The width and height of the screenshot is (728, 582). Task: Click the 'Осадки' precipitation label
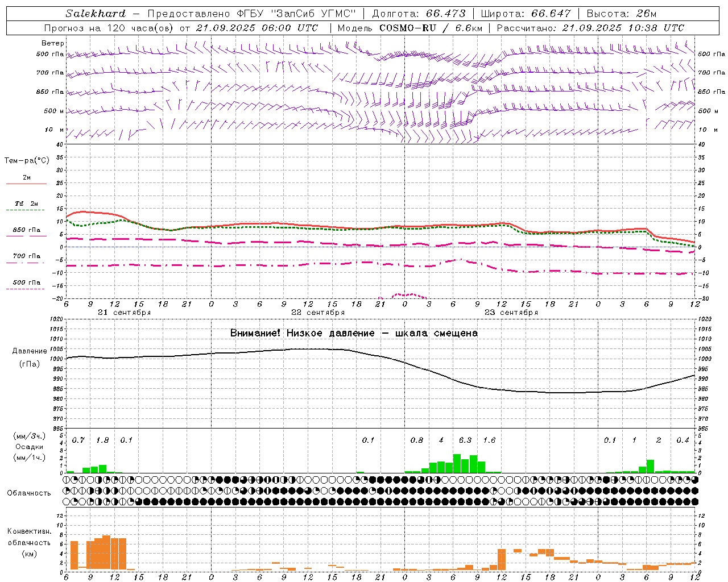pyautogui.click(x=29, y=447)
